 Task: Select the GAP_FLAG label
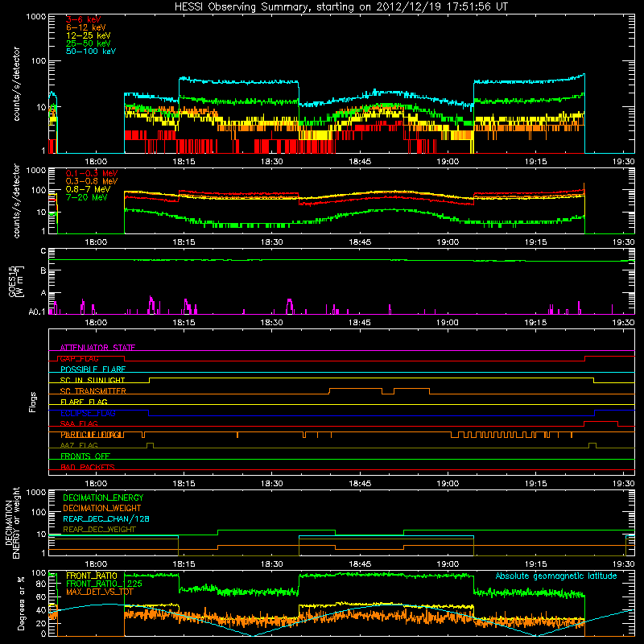[x=79, y=358]
